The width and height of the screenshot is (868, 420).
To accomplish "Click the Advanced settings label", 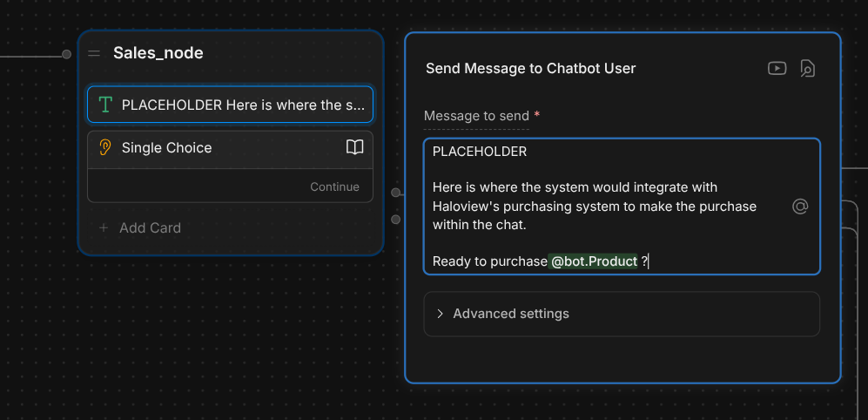I will pyautogui.click(x=511, y=314).
